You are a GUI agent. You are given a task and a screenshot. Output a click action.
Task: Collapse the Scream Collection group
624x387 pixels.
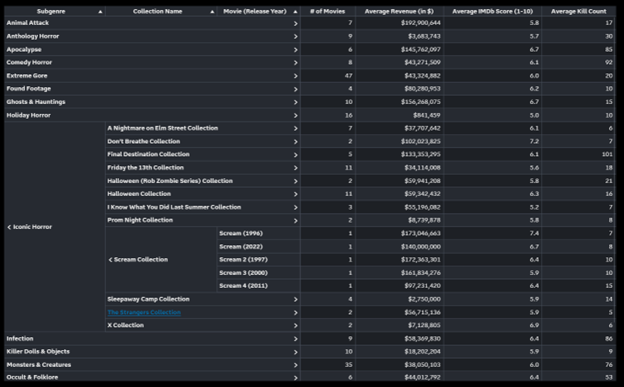[x=111, y=260]
